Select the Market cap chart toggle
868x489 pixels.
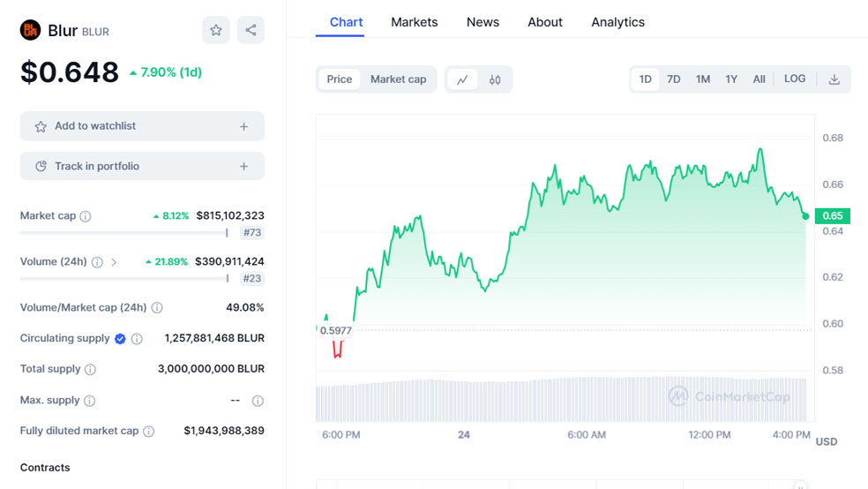(x=398, y=79)
